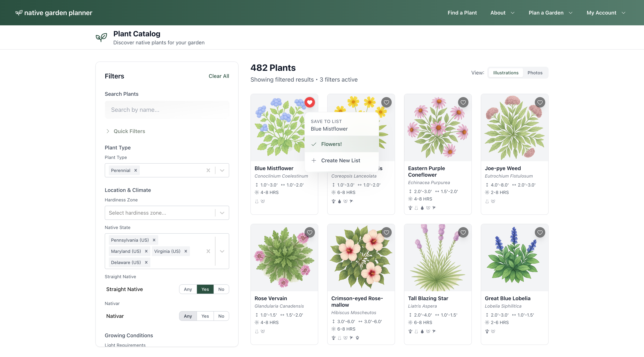Click the fragrance nose icon on Rose Vervain
Image resolution: width=644 pixels, height=357 pixels.
256,331
